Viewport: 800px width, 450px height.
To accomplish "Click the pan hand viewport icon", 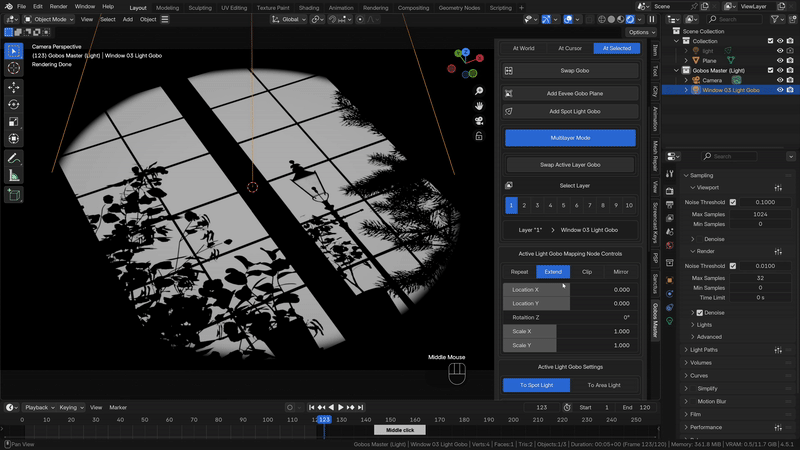I will tap(480, 105).
